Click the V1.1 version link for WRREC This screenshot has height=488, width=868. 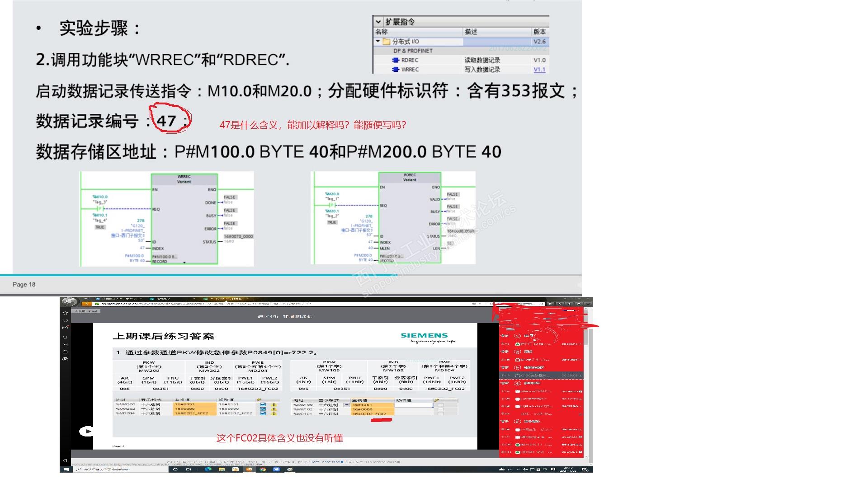(539, 70)
